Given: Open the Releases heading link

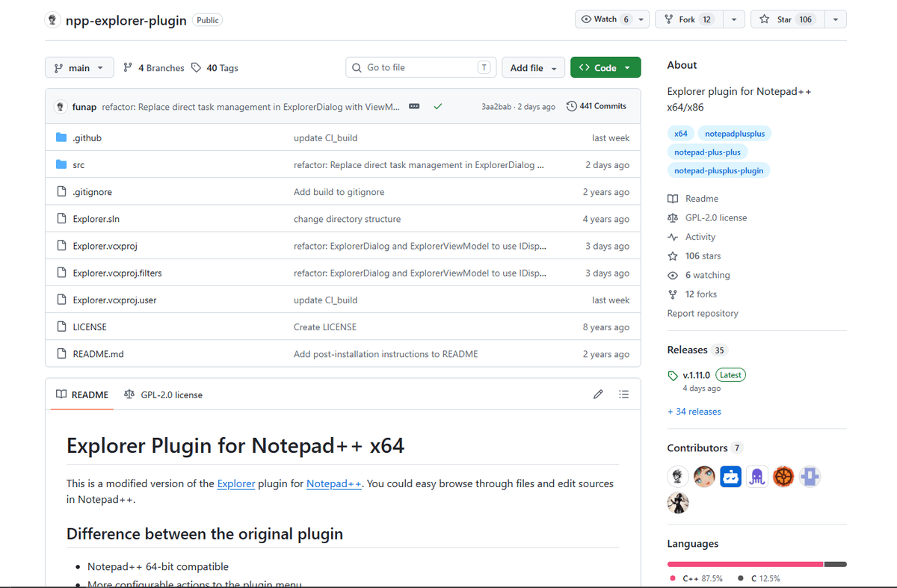Looking at the screenshot, I should point(697,350).
